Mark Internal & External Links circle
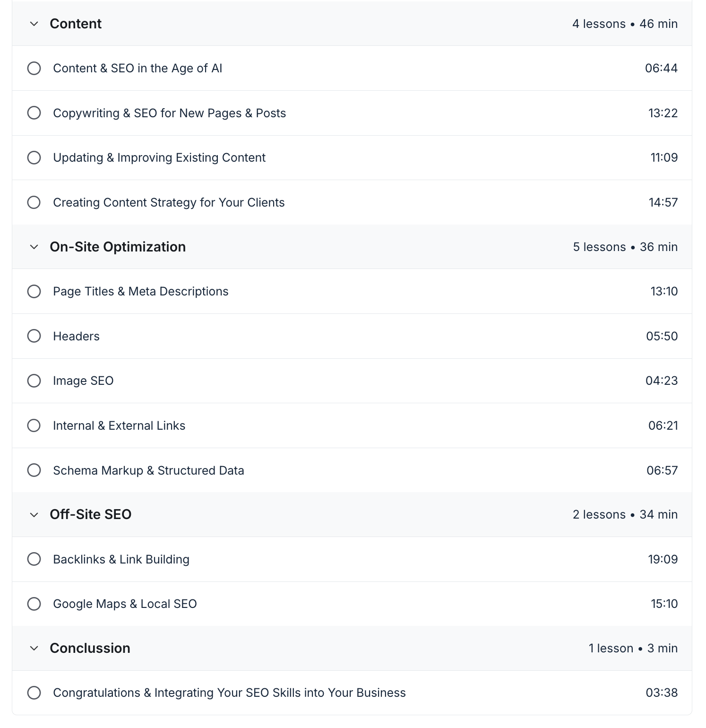The image size is (706, 728). [34, 425]
